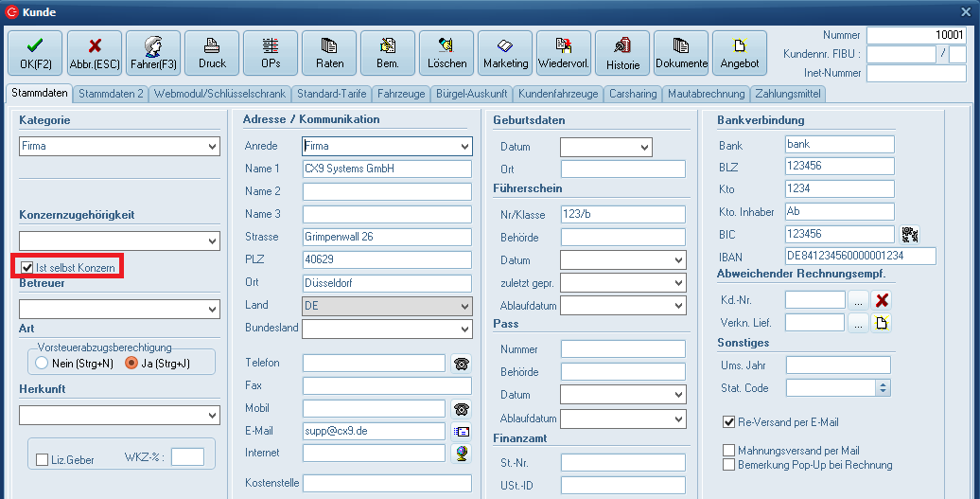Open the Zahlungsmittel tab
980x499 pixels.
click(x=788, y=94)
